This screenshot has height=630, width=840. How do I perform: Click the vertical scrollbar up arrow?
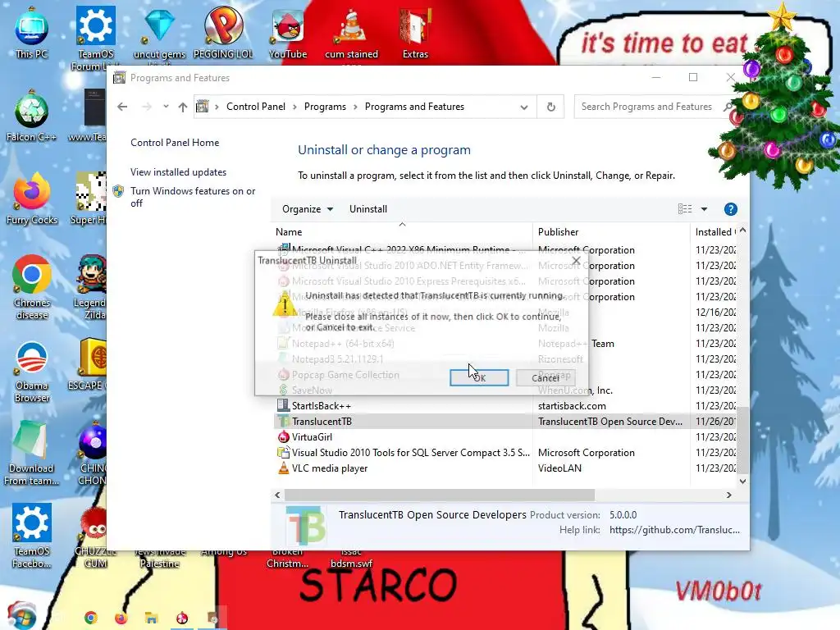tap(742, 231)
